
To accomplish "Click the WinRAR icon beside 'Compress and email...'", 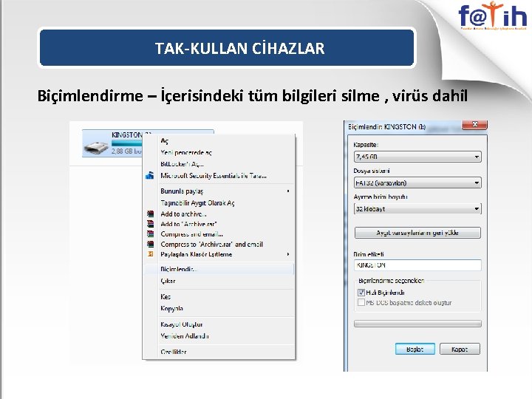I will click(x=150, y=234).
